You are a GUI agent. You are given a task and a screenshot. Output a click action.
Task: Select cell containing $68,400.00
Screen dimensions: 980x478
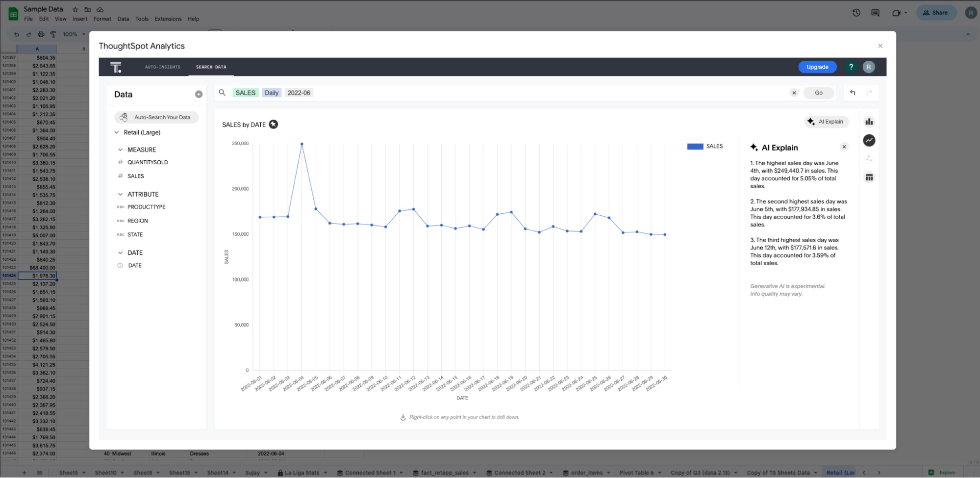point(37,268)
